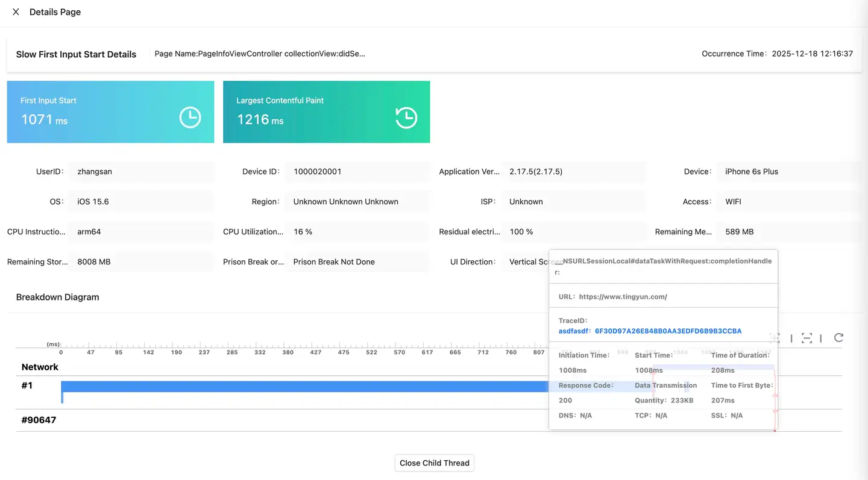This screenshot has width=868, height=480.
Task: Select the blue Network #1 request bar
Action: tap(301, 387)
